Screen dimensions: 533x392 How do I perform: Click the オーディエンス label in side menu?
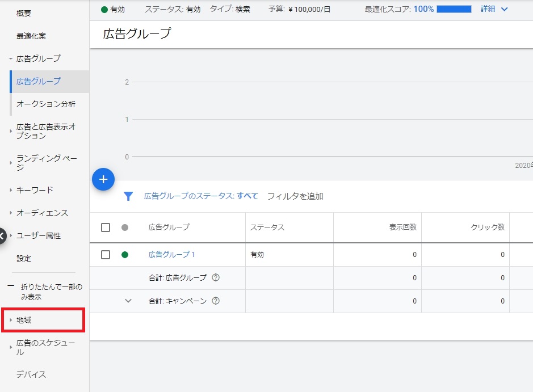point(42,213)
